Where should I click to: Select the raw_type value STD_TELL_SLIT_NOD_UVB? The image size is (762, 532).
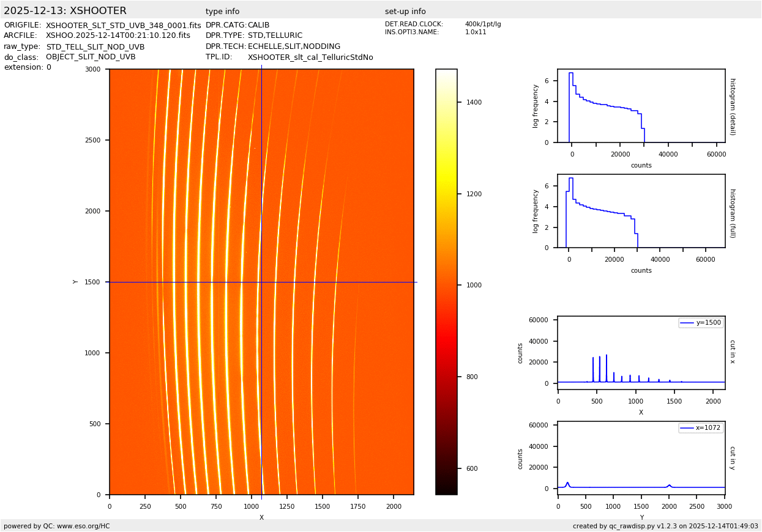coord(95,47)
